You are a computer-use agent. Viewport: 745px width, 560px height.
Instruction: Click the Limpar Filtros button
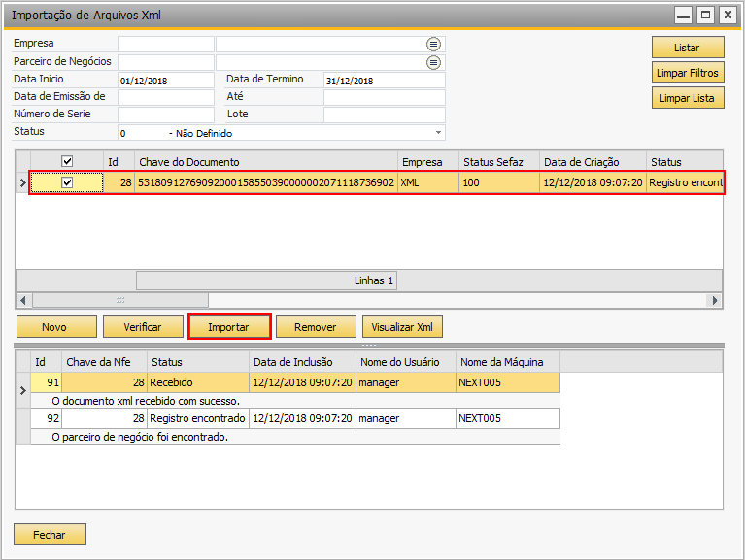pos(688,73)
